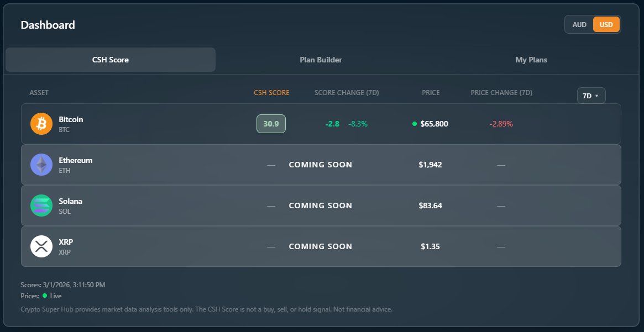Click COMING SOON in the XRP row
Viewport: 644px width, 332px height.
[321, 246]
